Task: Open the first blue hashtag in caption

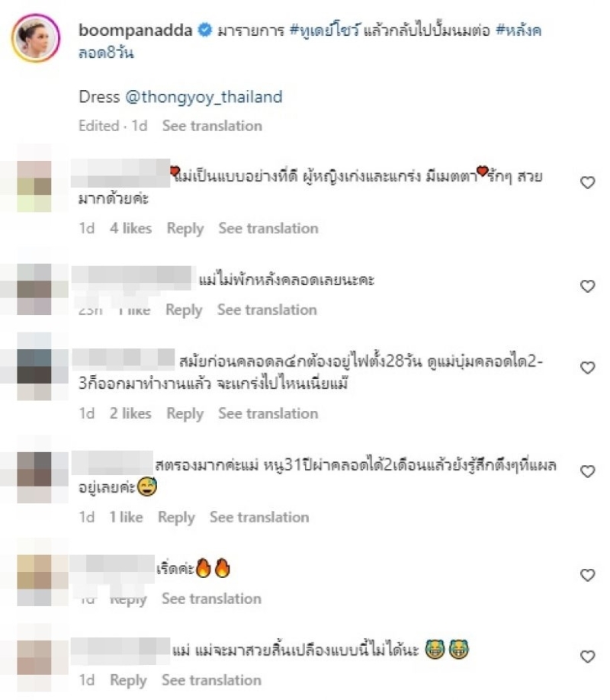Action: coord(324,31)
